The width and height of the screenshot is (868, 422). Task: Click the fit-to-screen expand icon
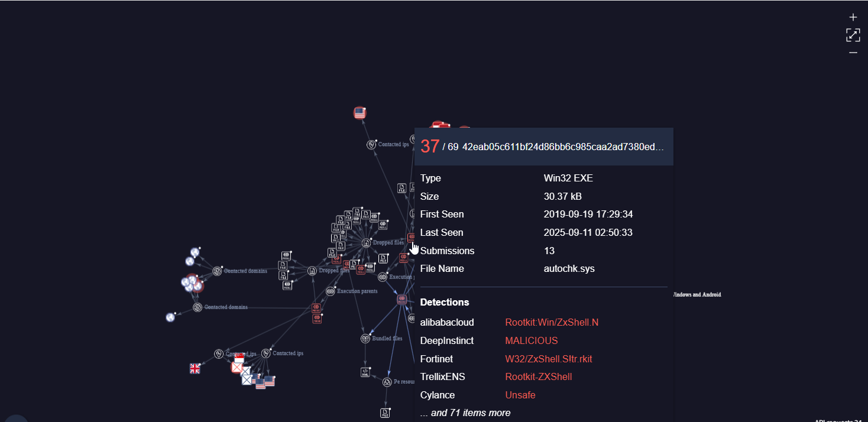point(853,35)
